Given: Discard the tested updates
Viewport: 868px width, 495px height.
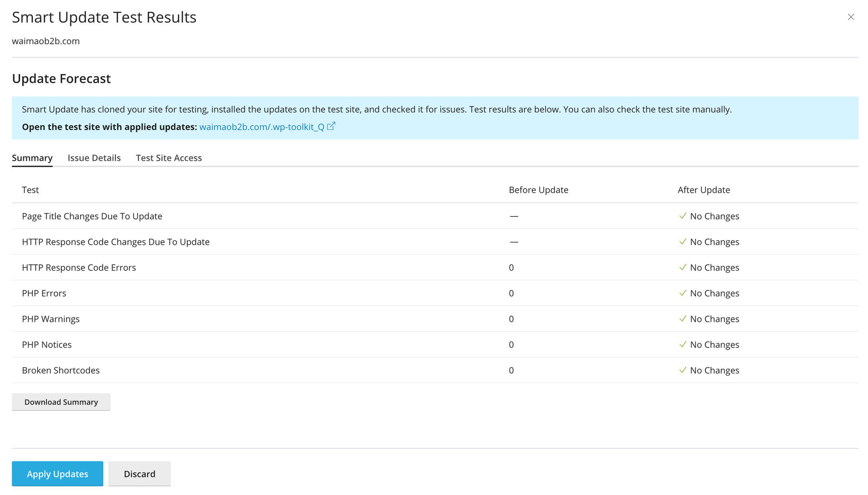Looking at the screenshot, I should 140,474.
